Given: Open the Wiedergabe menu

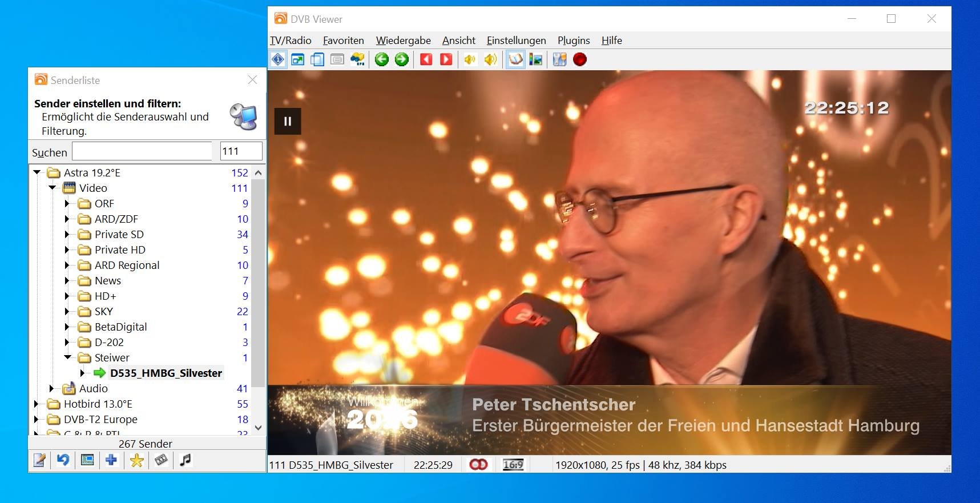Looking at the screenshot, I should [403, 41].
